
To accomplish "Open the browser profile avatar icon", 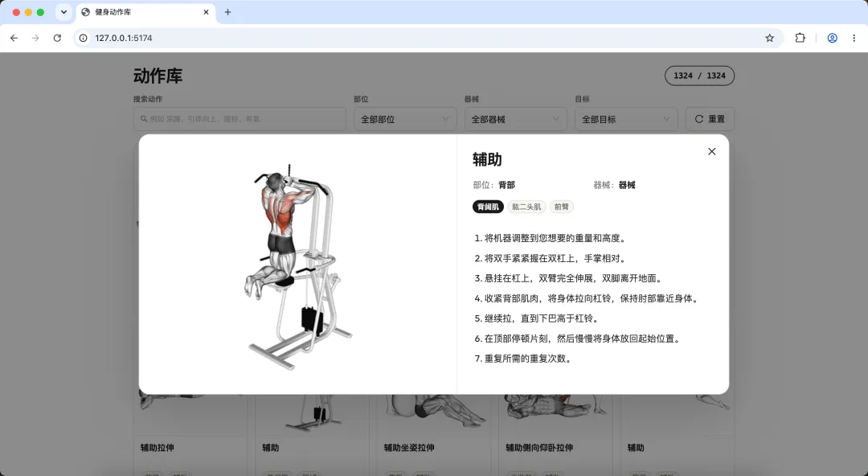I will (x=832, y=39).
